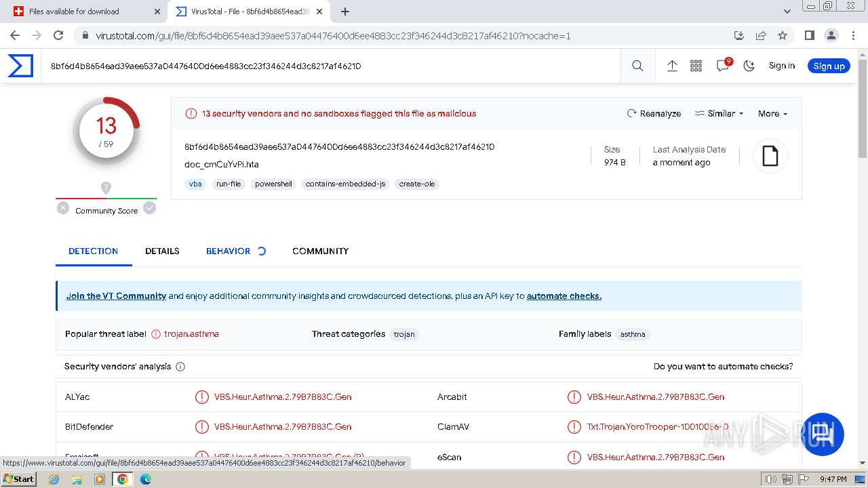The image size is (868, 488).
Task: Click the Sign in link
Action: point(781,66)
